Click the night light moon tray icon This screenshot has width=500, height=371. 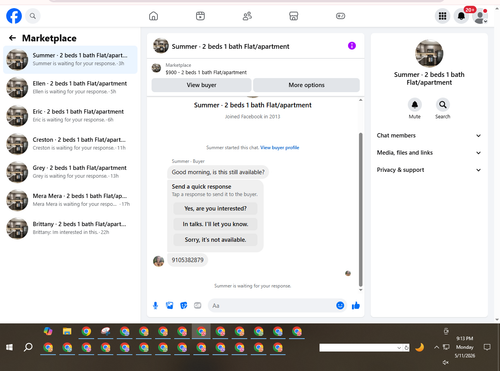tap(419, 348)
